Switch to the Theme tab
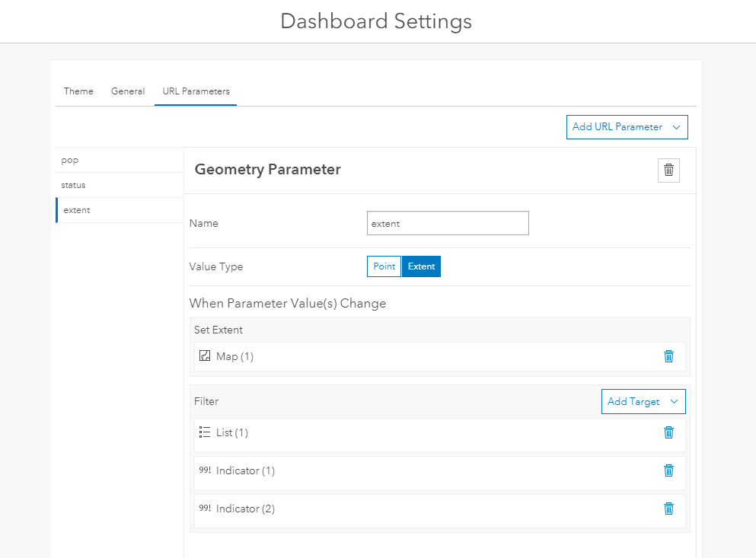The height and width of the screenshot is (558, 756). [78, 91]
